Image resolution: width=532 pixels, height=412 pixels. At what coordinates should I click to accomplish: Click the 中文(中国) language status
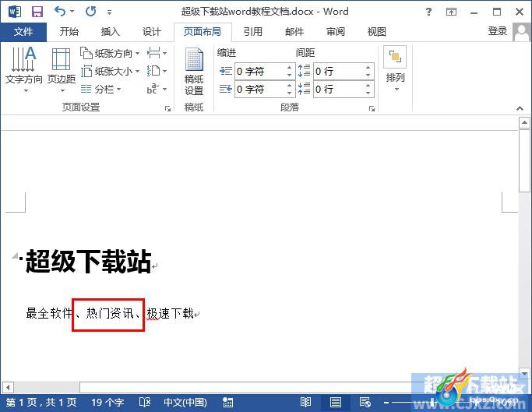point(185,403)
